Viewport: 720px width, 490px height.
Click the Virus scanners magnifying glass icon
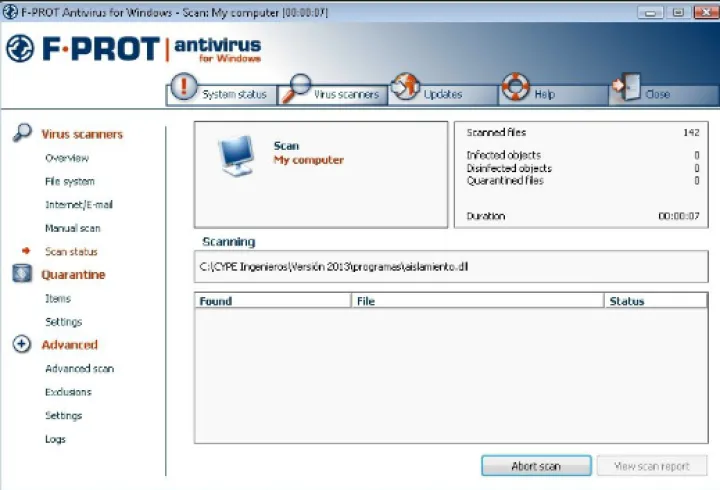(x=295, y=88)
